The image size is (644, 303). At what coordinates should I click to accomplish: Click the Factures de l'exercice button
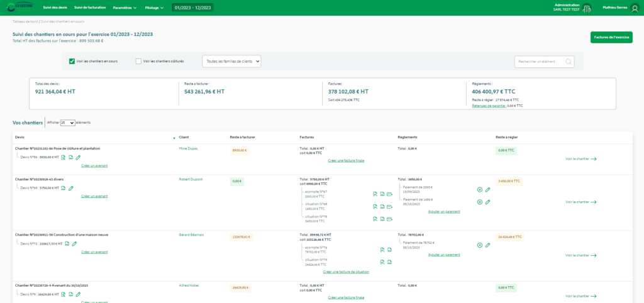611,37
